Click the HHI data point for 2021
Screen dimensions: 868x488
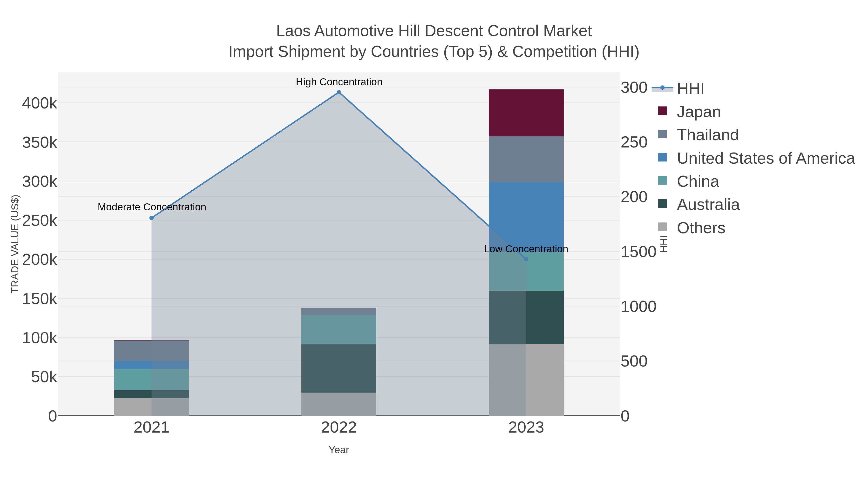coord(152,218)
